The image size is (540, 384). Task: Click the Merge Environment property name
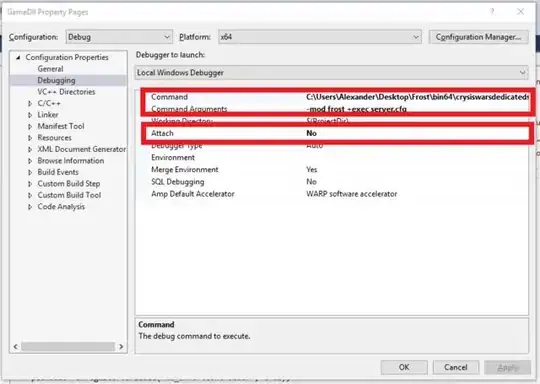tap(185, 169)
